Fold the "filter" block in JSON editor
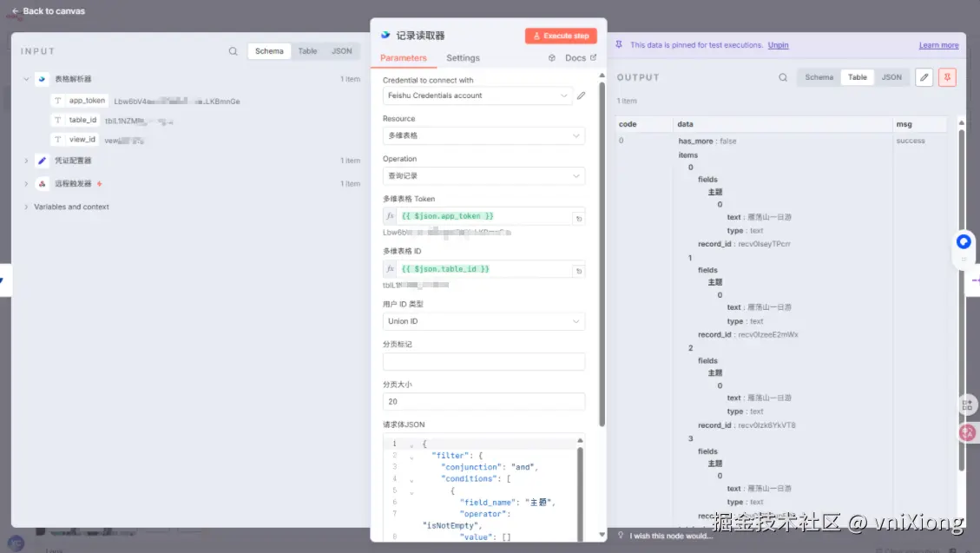980x553 pixels. tap(411, 457)
